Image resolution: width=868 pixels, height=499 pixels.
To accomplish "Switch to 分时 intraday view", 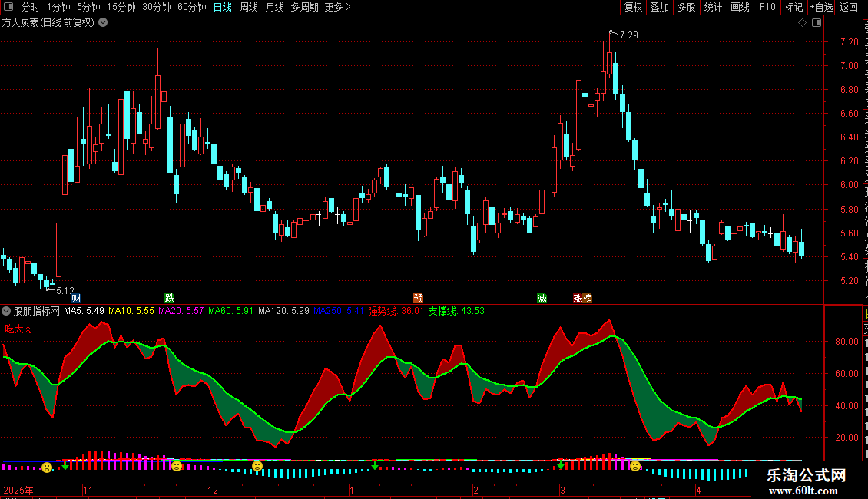I will [x=31, y=7].
